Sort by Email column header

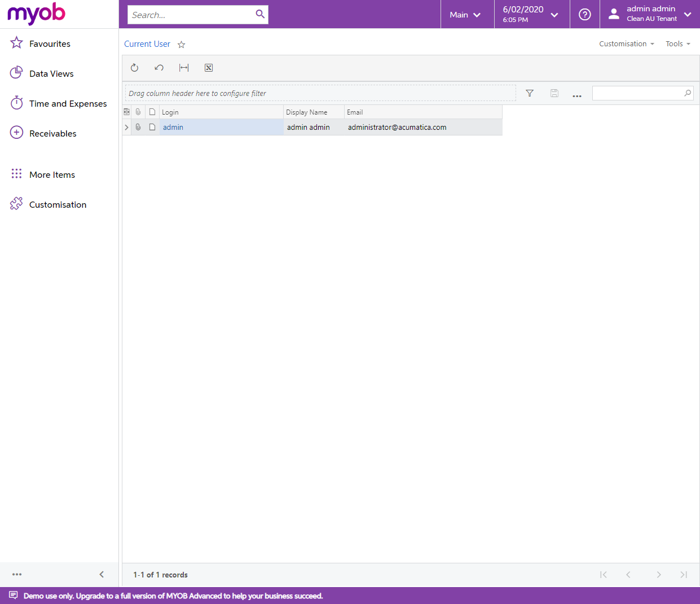423,112
